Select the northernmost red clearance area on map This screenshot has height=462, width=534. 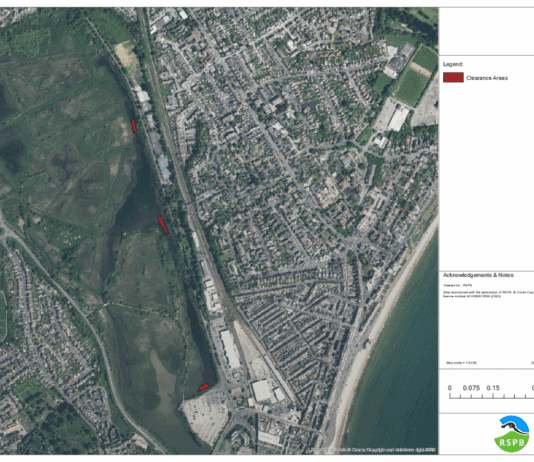point(134,125)
